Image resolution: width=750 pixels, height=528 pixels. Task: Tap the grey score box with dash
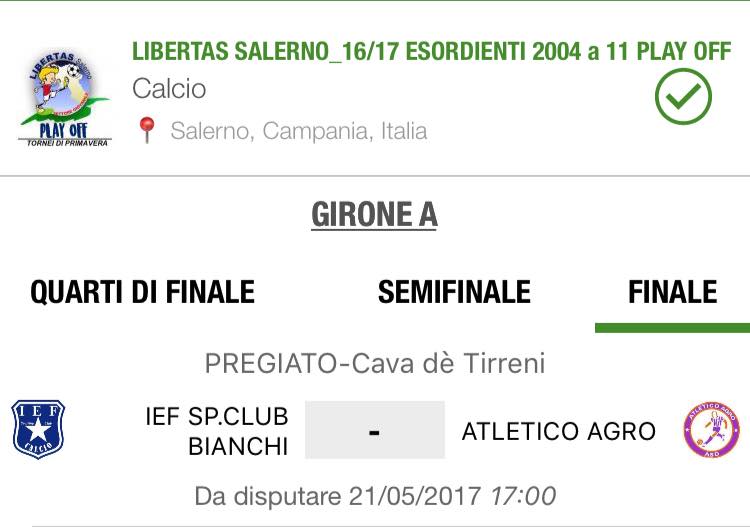click(375, 430)
